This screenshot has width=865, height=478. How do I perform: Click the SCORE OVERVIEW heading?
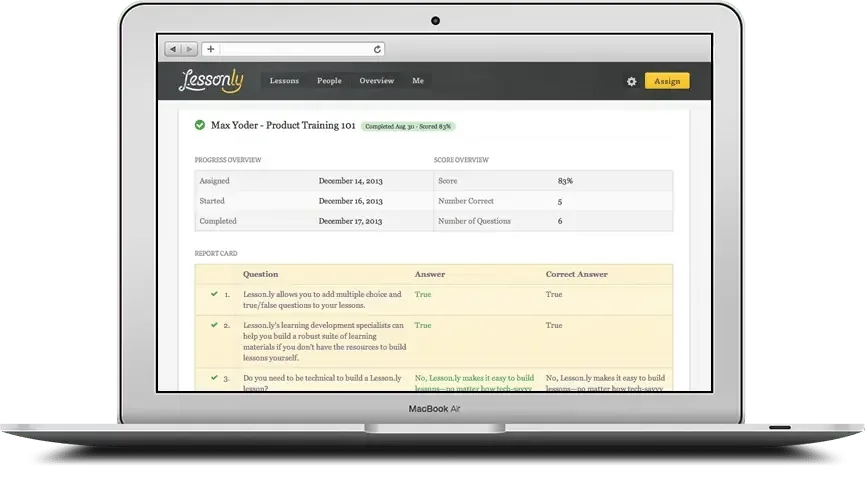click(461, 160)
